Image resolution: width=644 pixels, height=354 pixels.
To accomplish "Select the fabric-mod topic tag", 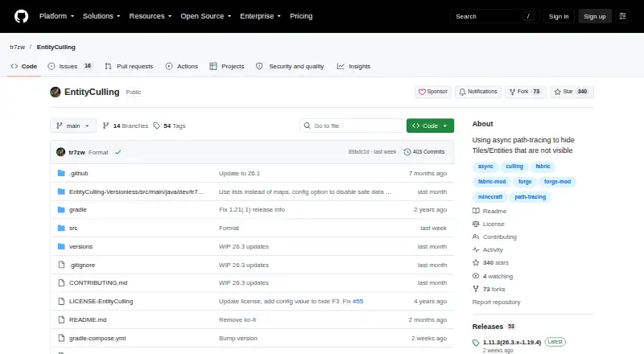I will click(492, 182).
